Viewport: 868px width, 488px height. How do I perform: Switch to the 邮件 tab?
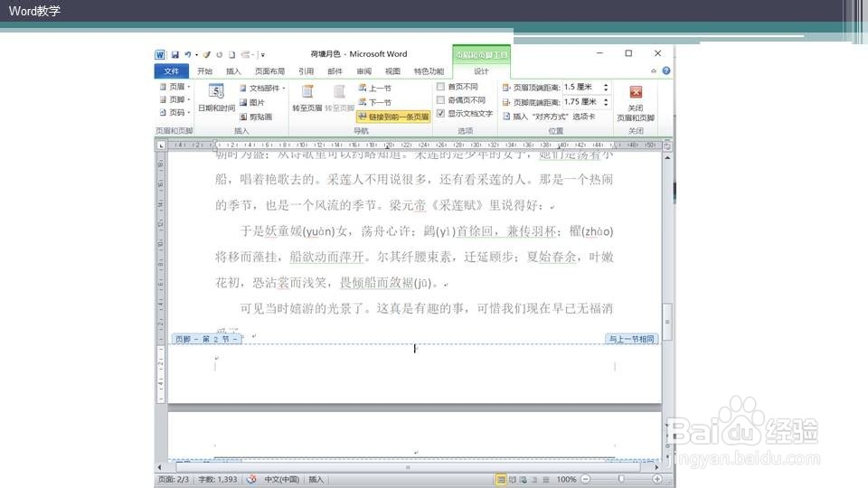335,71
